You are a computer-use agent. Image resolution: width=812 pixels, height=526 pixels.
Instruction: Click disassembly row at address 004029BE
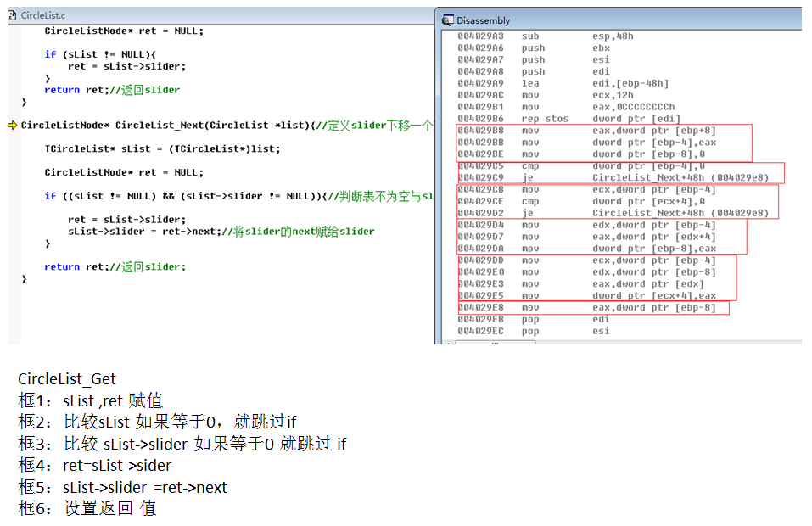581,154
